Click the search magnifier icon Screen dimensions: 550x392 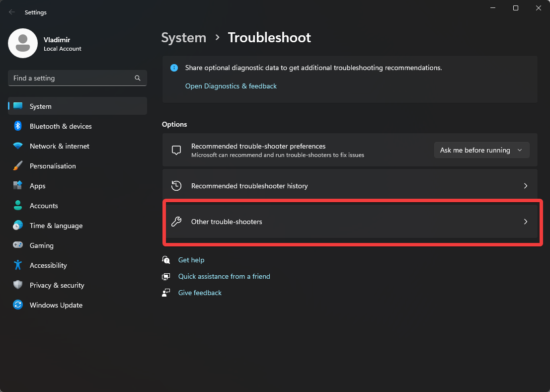138,78
